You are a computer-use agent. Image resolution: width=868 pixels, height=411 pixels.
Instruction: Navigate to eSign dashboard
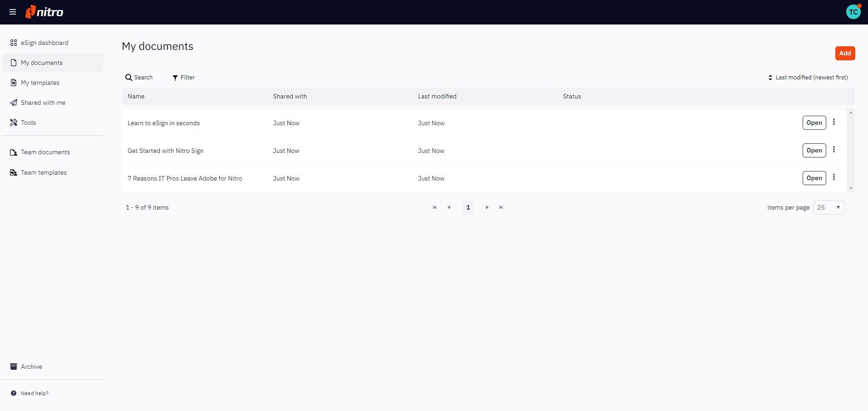point(44,43)
